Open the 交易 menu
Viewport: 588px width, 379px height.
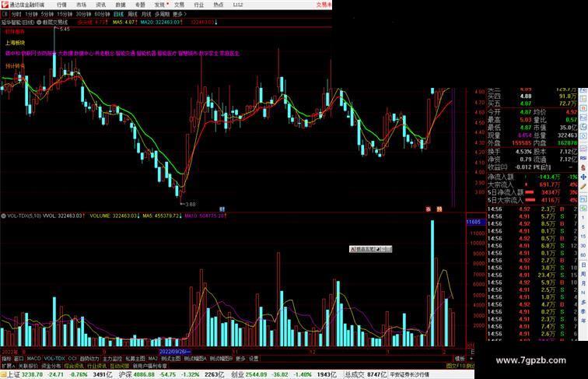tap(179, 5)
